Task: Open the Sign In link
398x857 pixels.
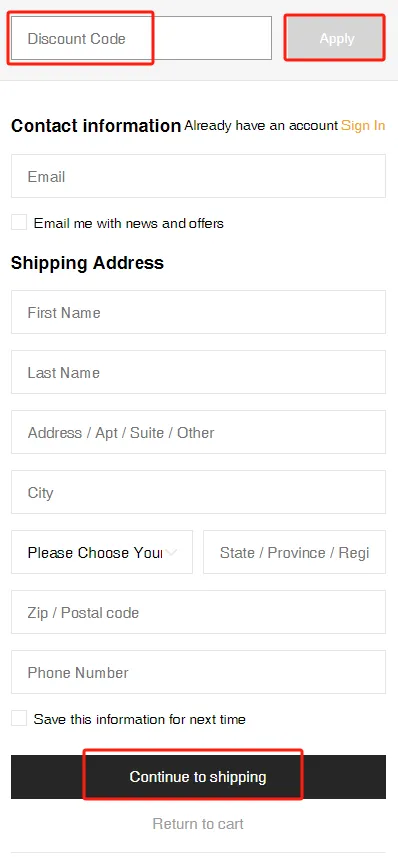Action: [363, 126]
